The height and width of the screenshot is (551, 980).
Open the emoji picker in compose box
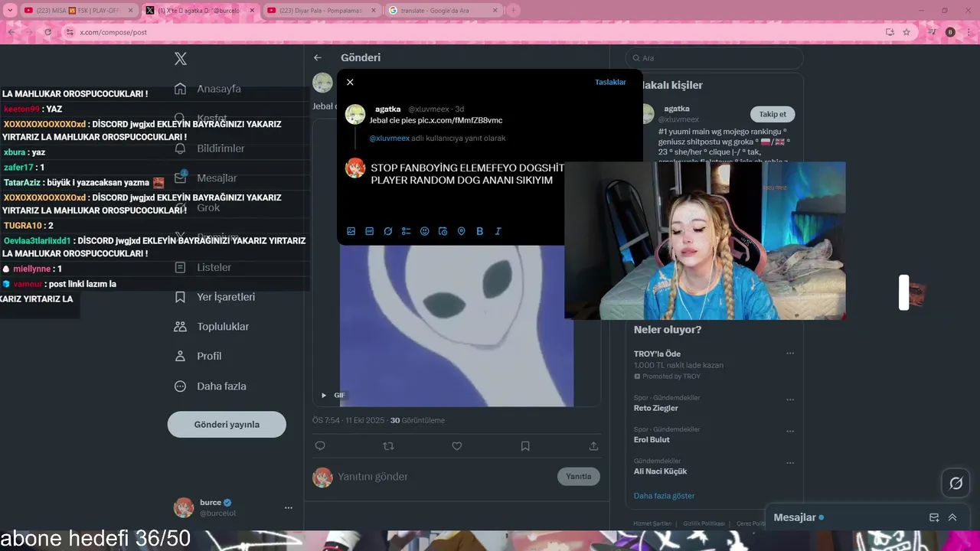tap(425, 231)
